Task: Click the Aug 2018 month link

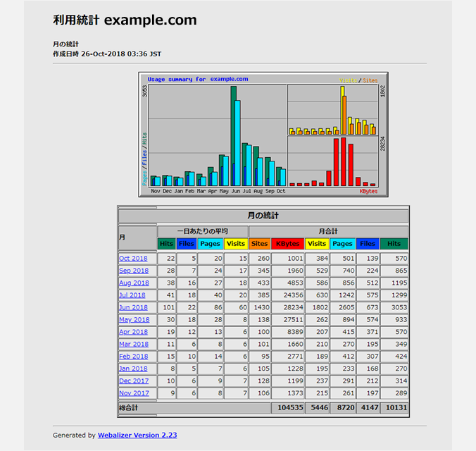Action: pyautogui.click(x=133, y=283)
